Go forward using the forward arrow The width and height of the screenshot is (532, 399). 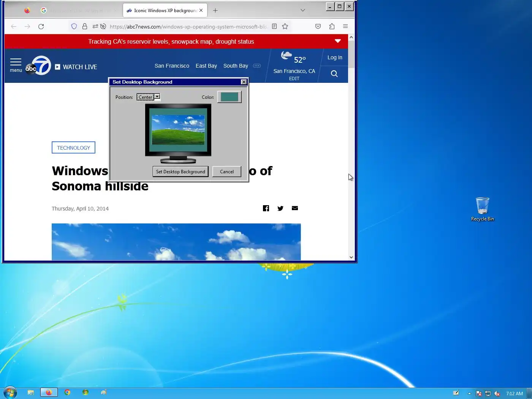point(27,26)
